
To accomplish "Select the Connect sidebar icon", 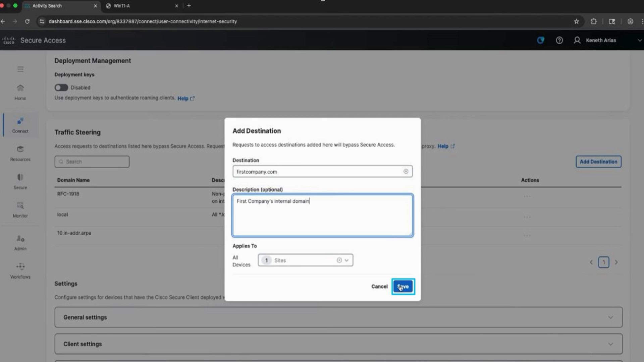I will coord(20,125).
